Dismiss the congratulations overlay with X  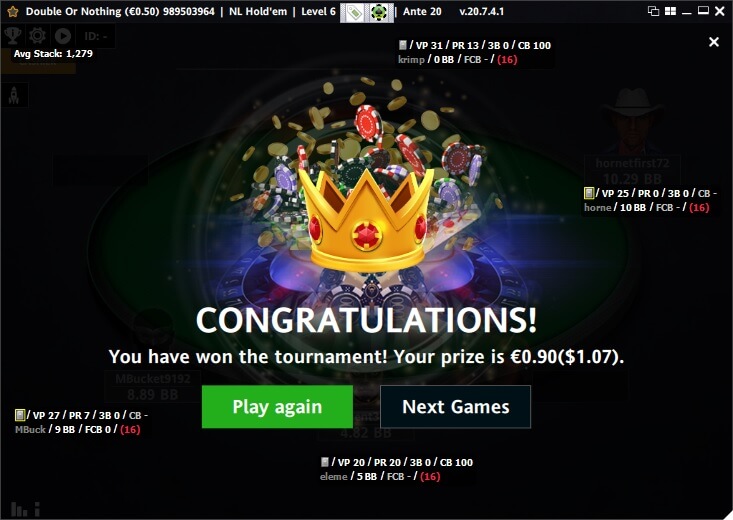click(x=714, y=42)
